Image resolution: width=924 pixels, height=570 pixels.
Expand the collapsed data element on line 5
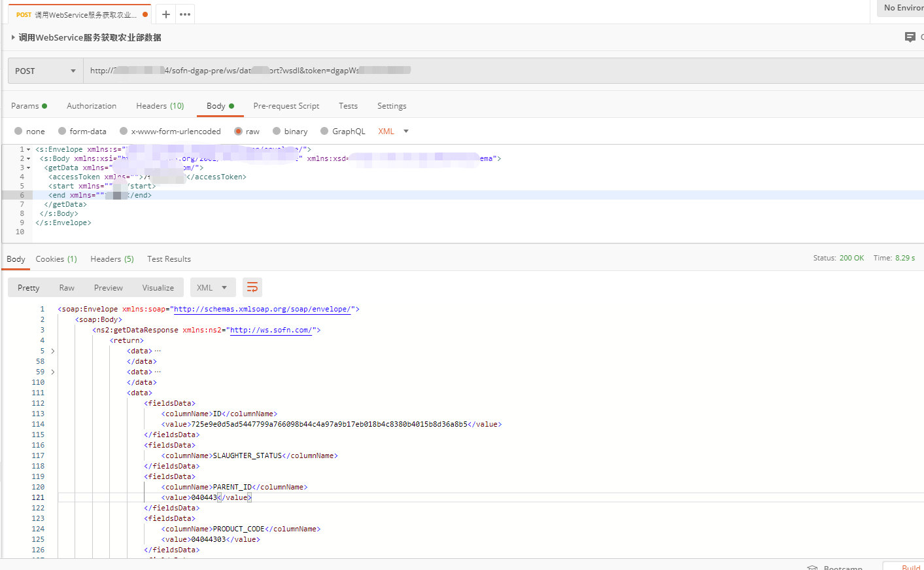click(52, 351)
